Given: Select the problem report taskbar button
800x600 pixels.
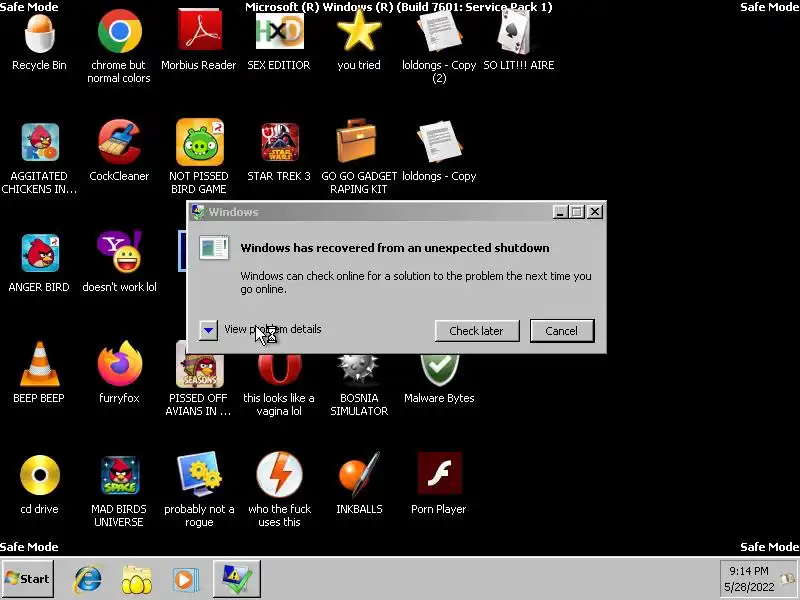Looking at the screenshot, I should pos(236,579).
